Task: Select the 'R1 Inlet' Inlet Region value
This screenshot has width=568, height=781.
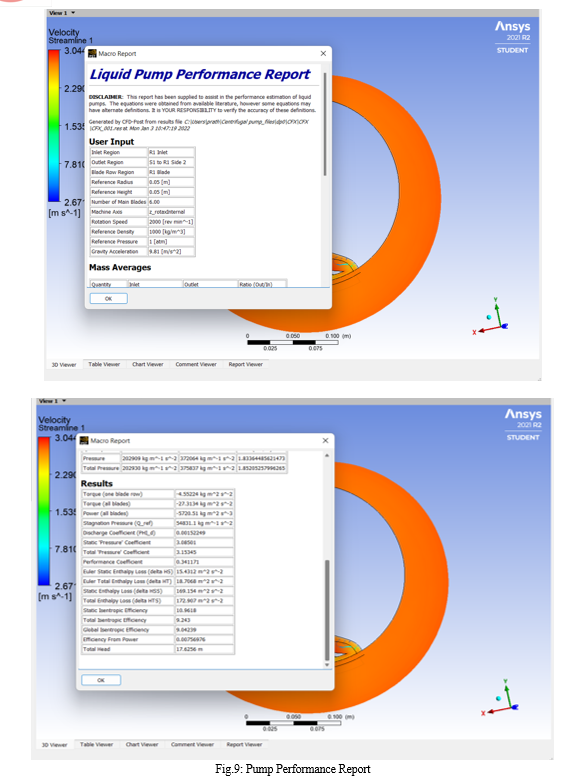Action: [x=171, y=152]
